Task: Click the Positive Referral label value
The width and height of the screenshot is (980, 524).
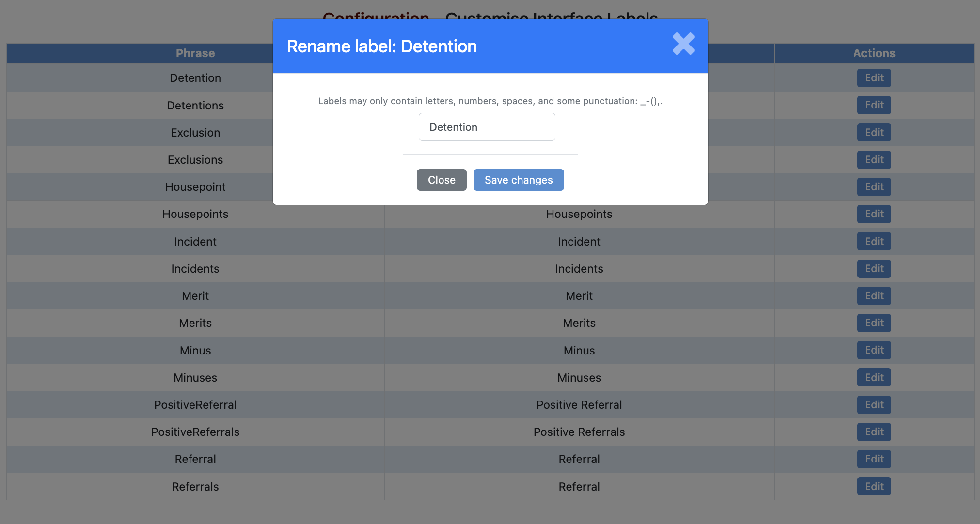Action: tap(579, 405)
